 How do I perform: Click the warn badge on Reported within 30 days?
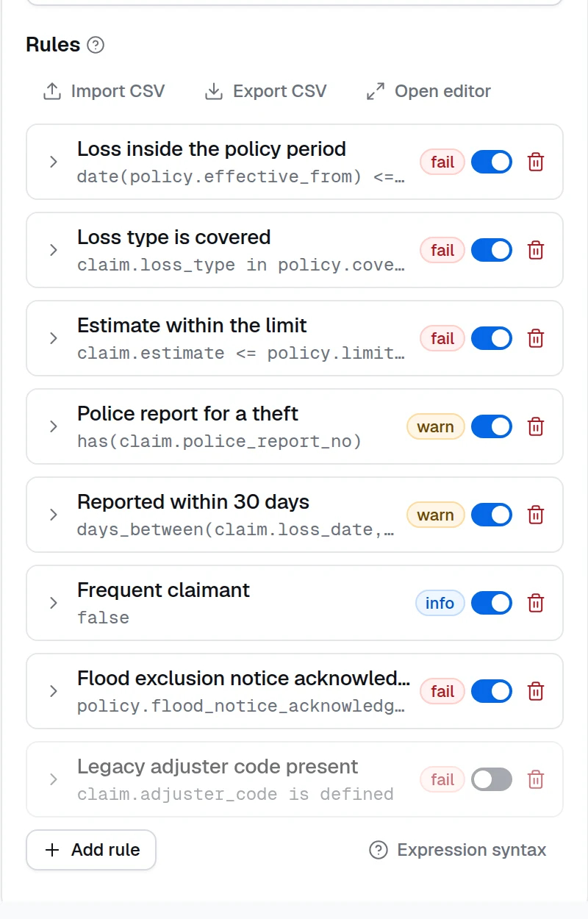pos(435,515)
